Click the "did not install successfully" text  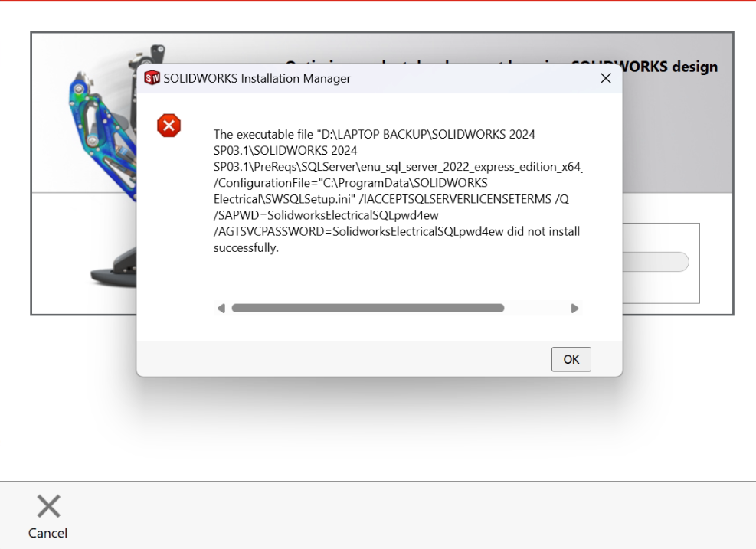pos(396,240)
